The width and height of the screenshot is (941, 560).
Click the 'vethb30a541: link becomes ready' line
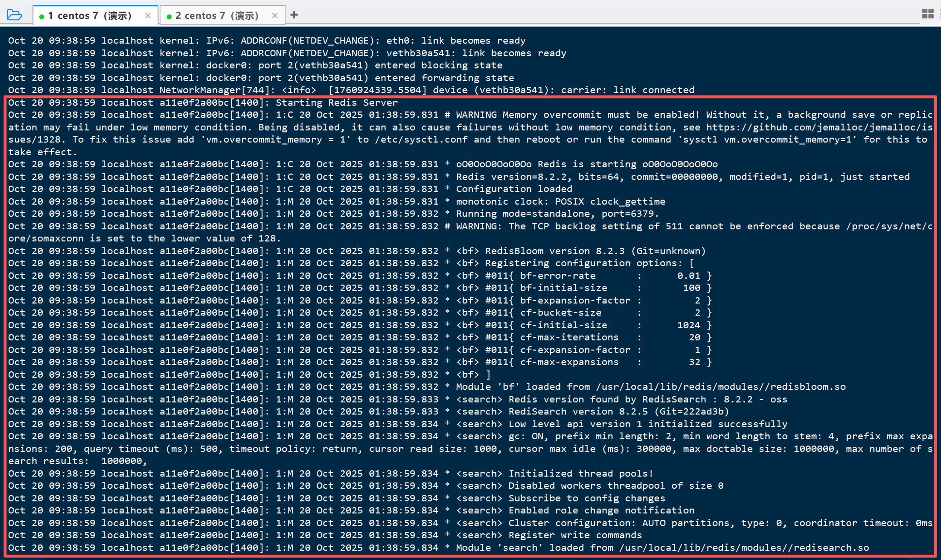pyautogui.click(x=287, y=53)
